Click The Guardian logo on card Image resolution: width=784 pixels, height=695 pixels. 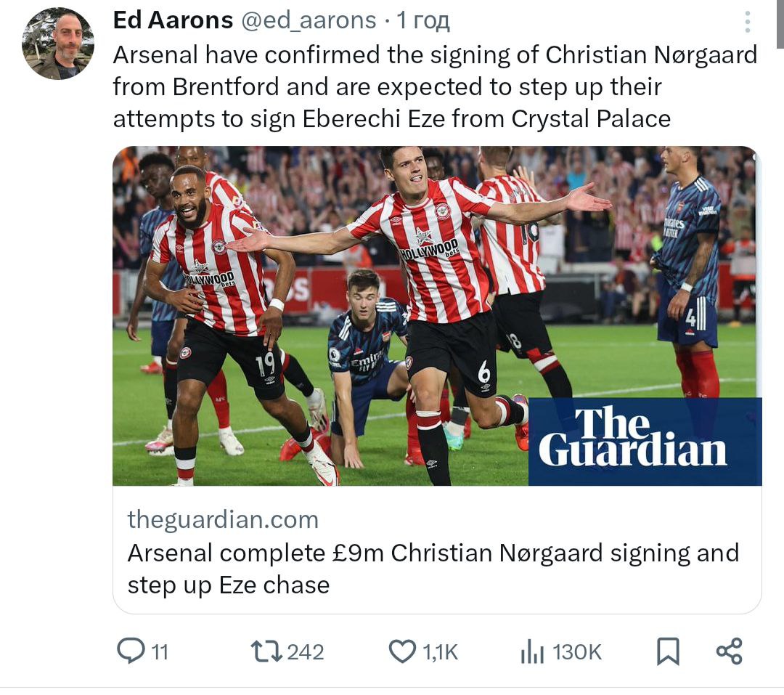645,442
